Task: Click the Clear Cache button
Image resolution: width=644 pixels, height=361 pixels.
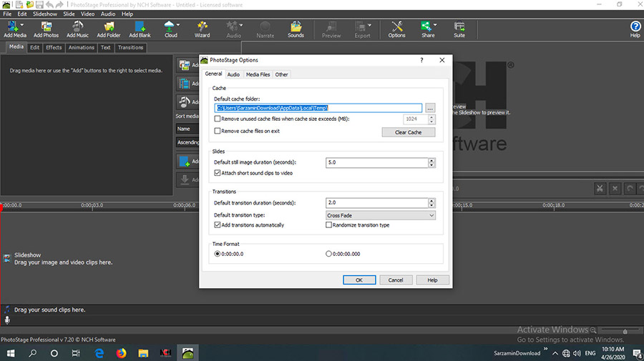Action: pos(409,132)
